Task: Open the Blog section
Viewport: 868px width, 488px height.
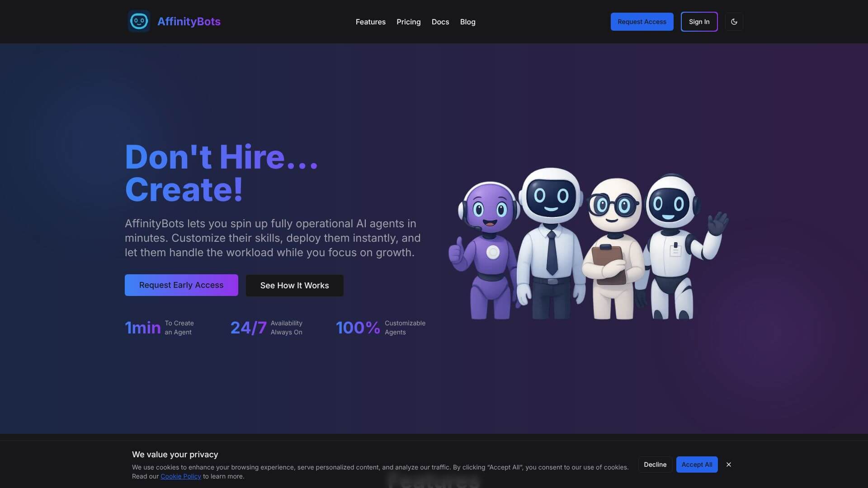Action: click(467, 22)
